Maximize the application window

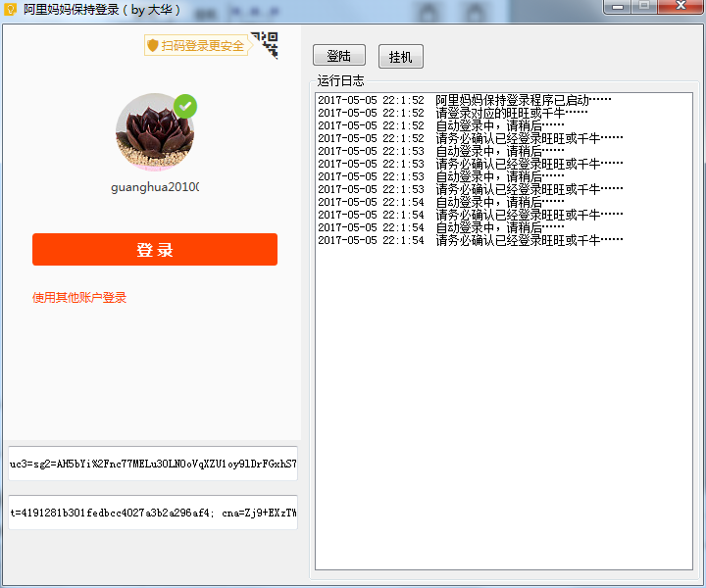[x=644, y=7]
